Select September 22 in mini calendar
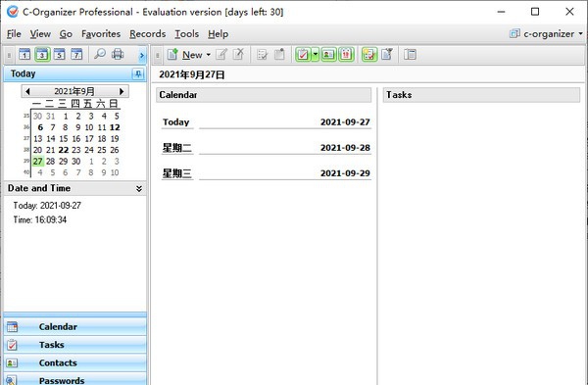588x385 pixels. pos(64,150)
